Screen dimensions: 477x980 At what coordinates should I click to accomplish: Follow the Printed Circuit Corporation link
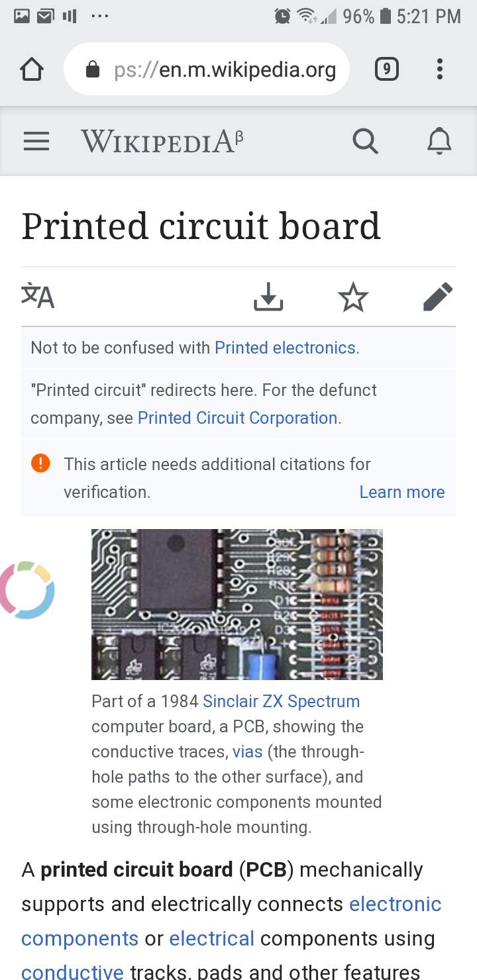pos(237,418)
